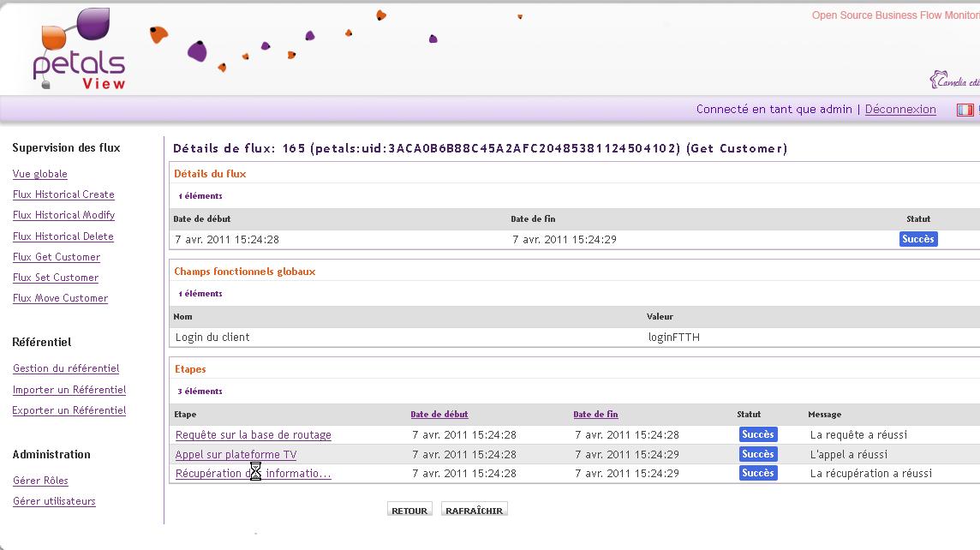Select Importer un Référentiel
The width and height of the screenshot is (980, 550).
tap(69, 390)
